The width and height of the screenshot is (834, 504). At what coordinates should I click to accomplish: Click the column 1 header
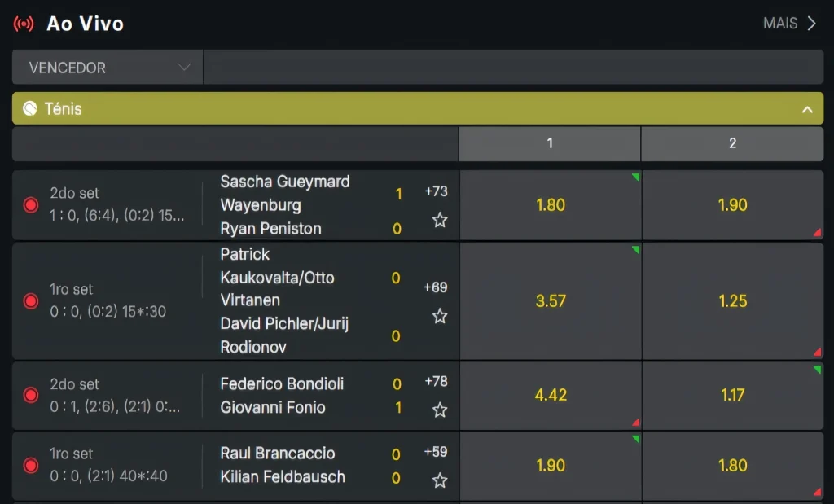(x=550, y=143)
